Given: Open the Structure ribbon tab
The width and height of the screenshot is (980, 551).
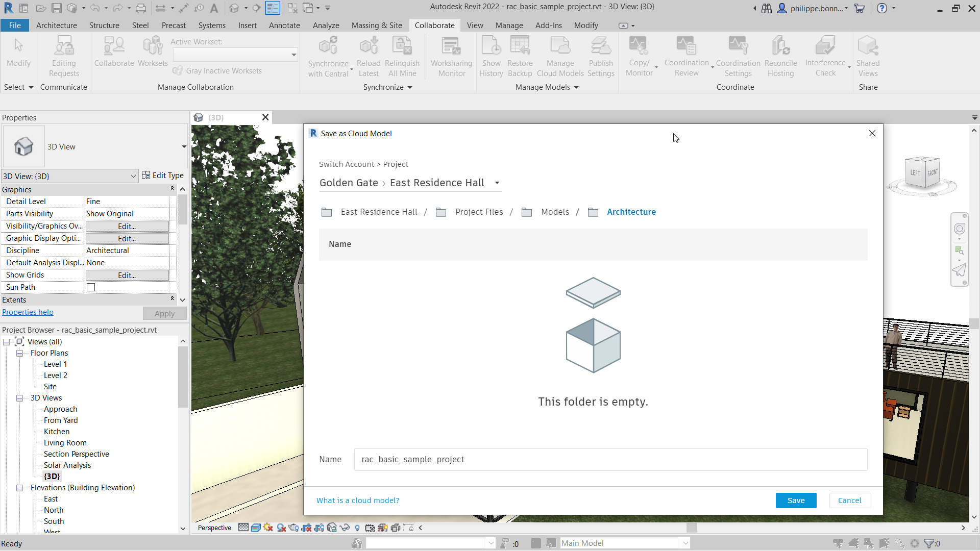Looking at the screenshot, I should pyautogui.click(x=104, y=26).
